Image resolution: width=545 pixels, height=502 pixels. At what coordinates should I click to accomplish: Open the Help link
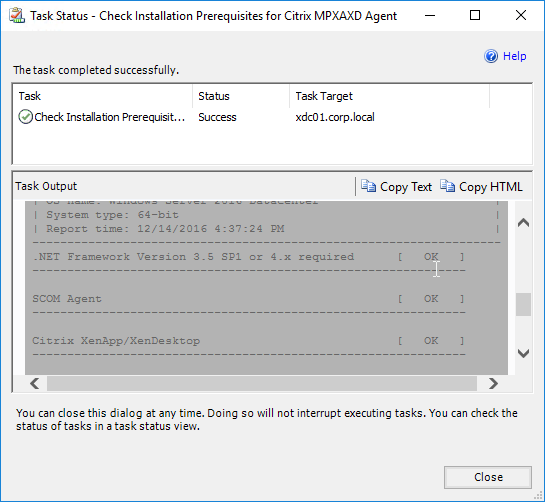(514, 56)
